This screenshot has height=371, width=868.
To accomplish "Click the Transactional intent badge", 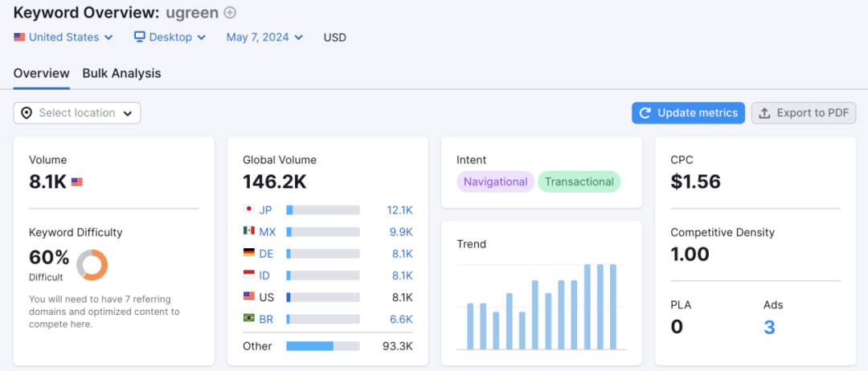I will click(x=579, y=181).
